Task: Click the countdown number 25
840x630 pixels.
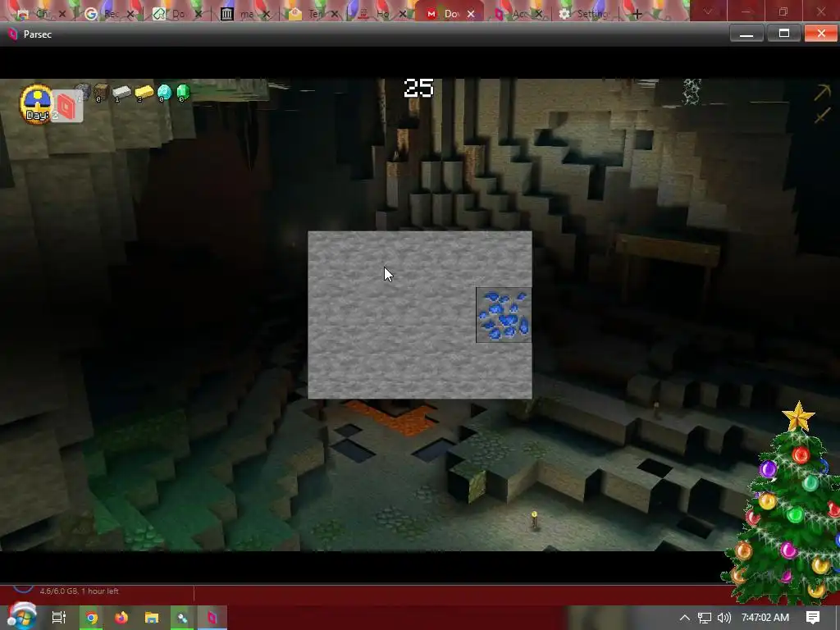Action: (x=418, y=89)
